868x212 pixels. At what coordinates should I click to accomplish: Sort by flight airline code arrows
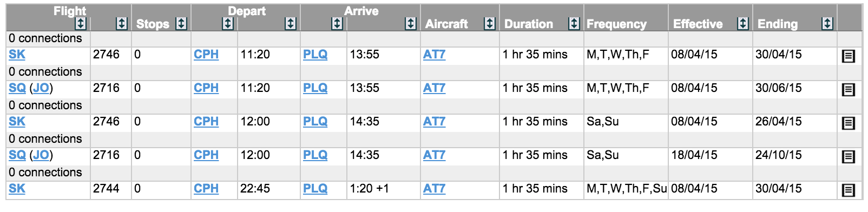81,23
